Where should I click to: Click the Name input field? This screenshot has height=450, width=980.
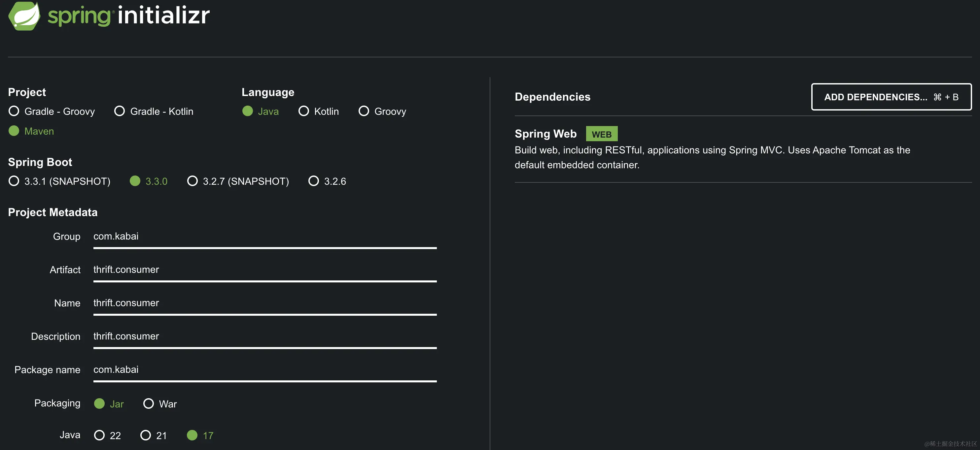click(x=265, y=303)
